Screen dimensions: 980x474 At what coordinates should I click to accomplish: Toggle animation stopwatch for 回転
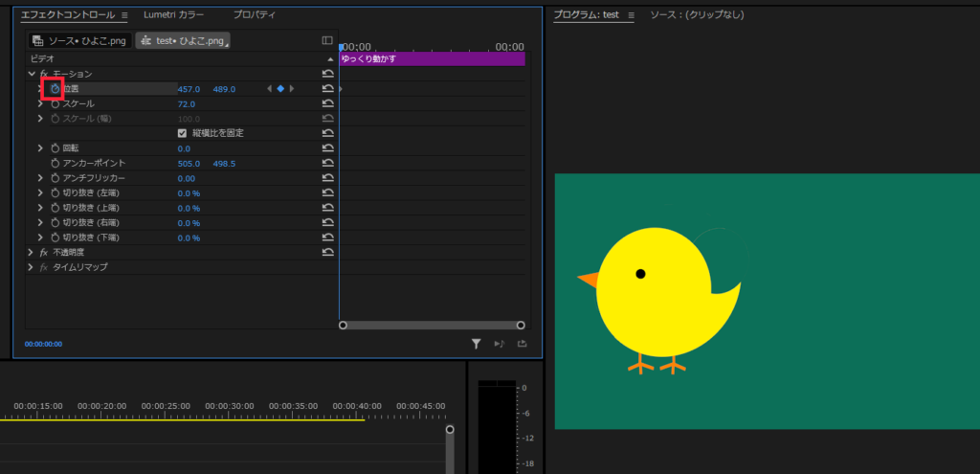tap(55, 148)
